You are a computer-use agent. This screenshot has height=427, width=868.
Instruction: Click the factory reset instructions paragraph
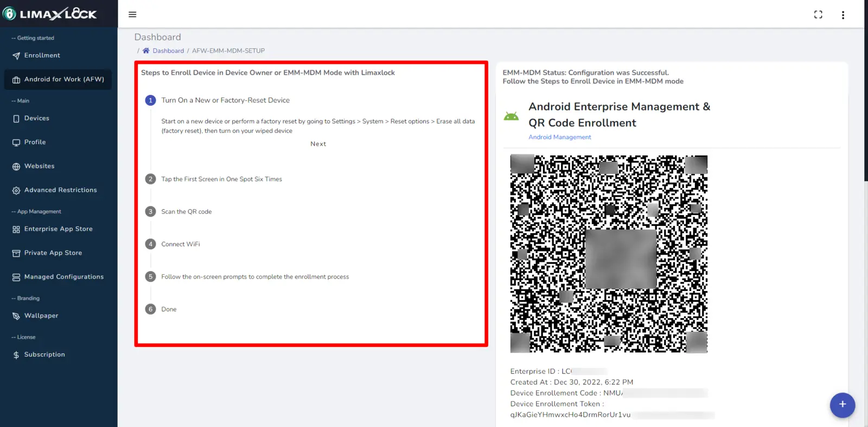318,126
